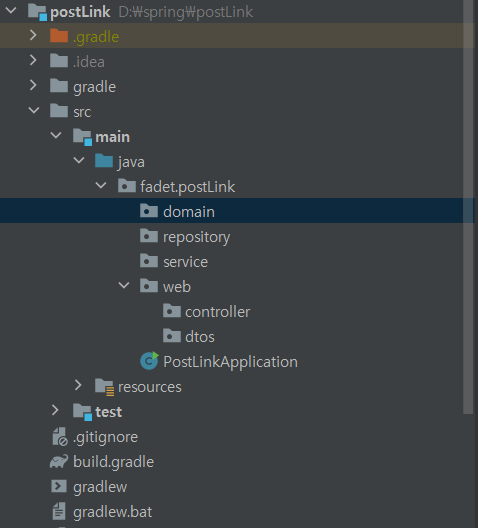Click the repository package icon
This screenshot has width=478, height=528.
pyautogui.click(x=149, y=235)
